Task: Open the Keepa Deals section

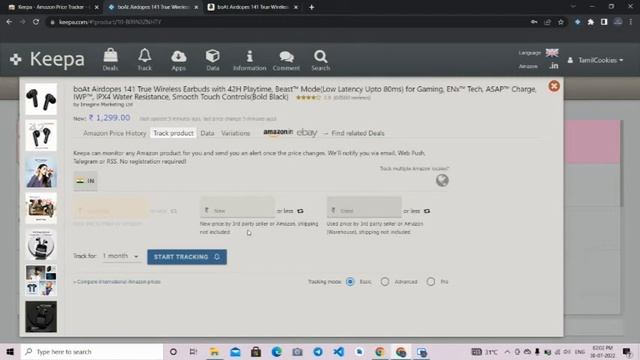Action: click(x=110, y=60)
